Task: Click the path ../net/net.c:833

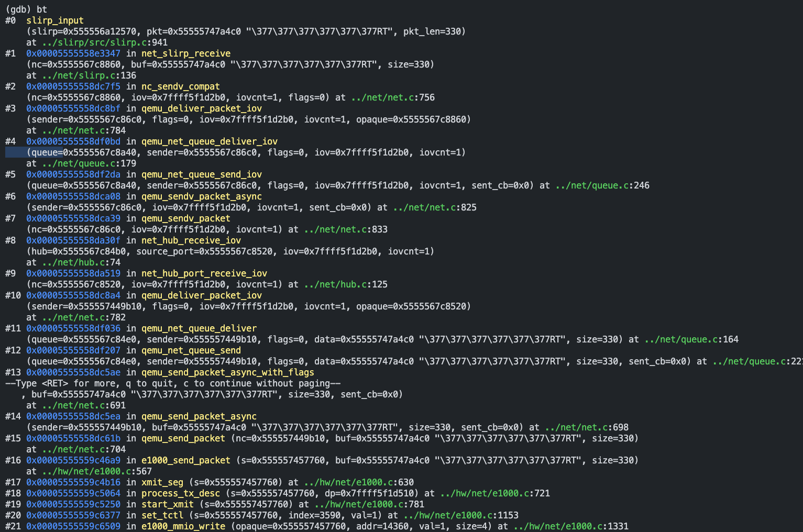Action: [x=346, y=229]
